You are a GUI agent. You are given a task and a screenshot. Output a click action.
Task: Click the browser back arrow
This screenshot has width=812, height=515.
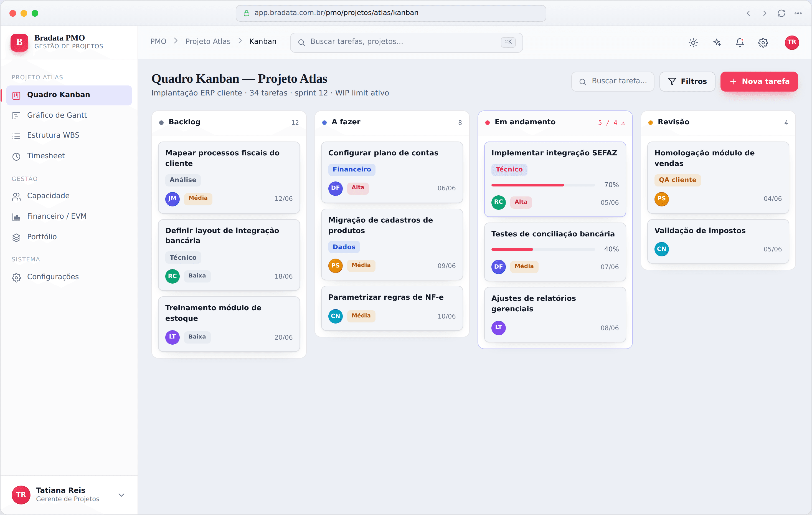748,14
